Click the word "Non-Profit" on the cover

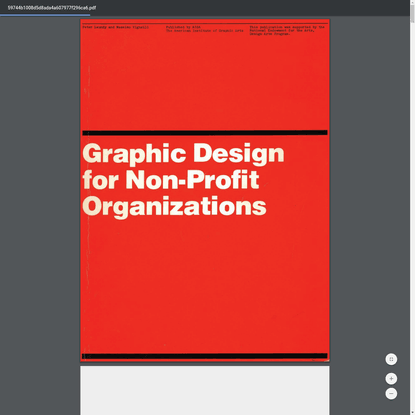tap(192, 180)
